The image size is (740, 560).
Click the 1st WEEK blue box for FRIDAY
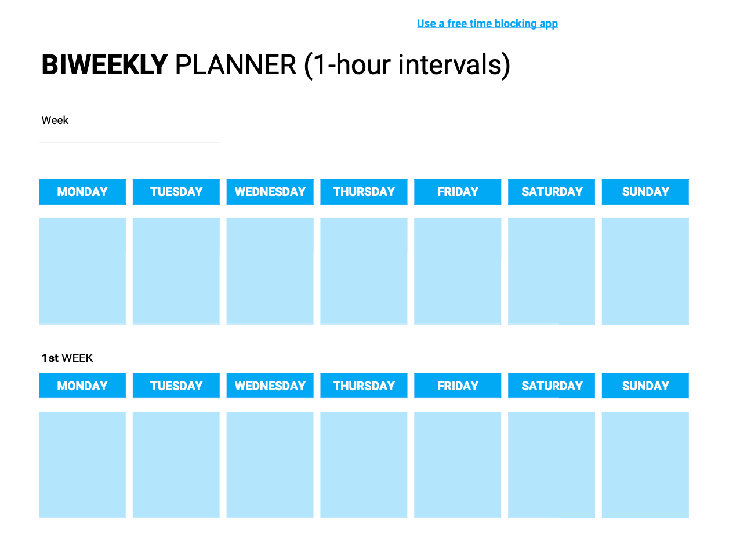[458, 464]
